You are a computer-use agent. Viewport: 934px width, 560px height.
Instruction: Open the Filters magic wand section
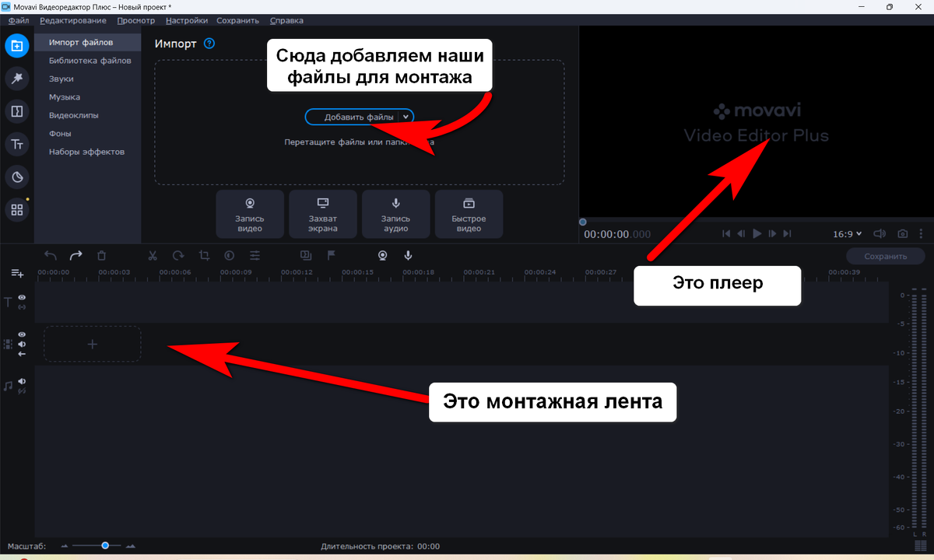pos(16,78)
